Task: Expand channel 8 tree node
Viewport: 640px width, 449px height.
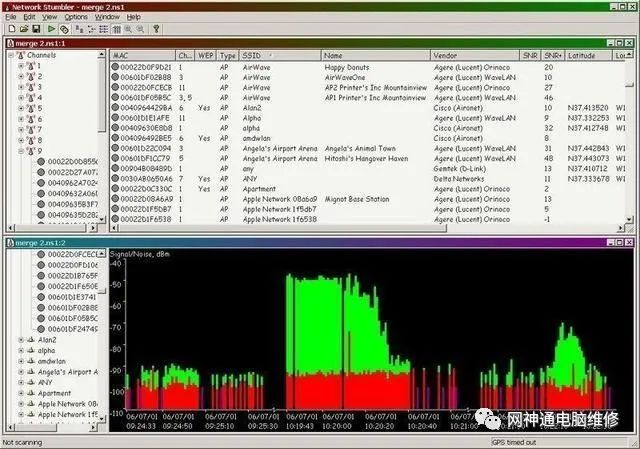Action: click(21, 140)
